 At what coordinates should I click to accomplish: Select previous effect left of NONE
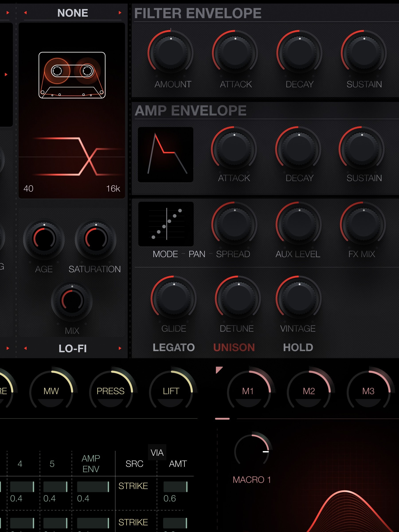point(25,12)
